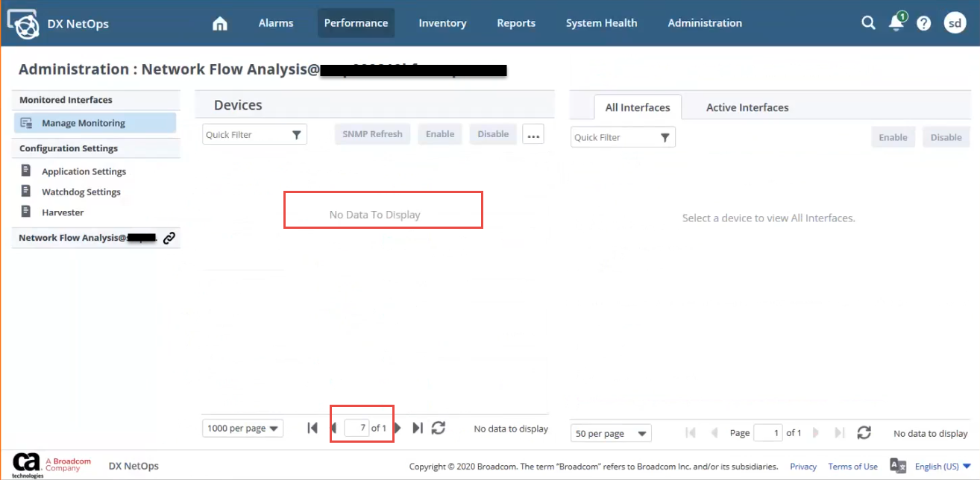Refresh the Devices list
Screen dimensions: 980x480
click(439, 428)
